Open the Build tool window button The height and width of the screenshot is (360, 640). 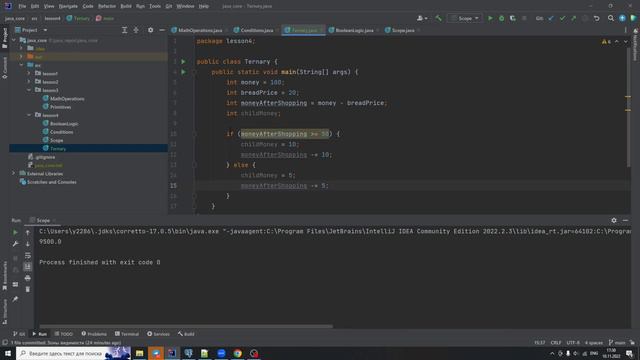click(x=186, y=334)
